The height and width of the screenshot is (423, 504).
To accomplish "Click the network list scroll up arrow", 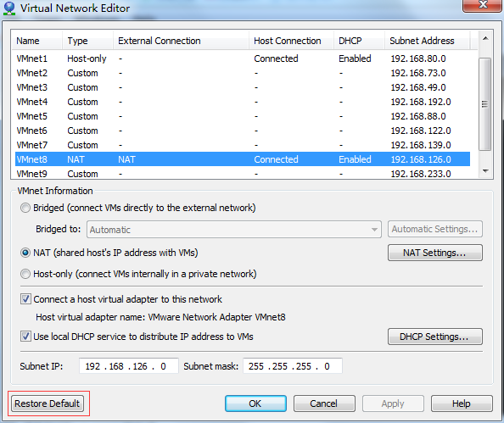I will coord(485,38).
